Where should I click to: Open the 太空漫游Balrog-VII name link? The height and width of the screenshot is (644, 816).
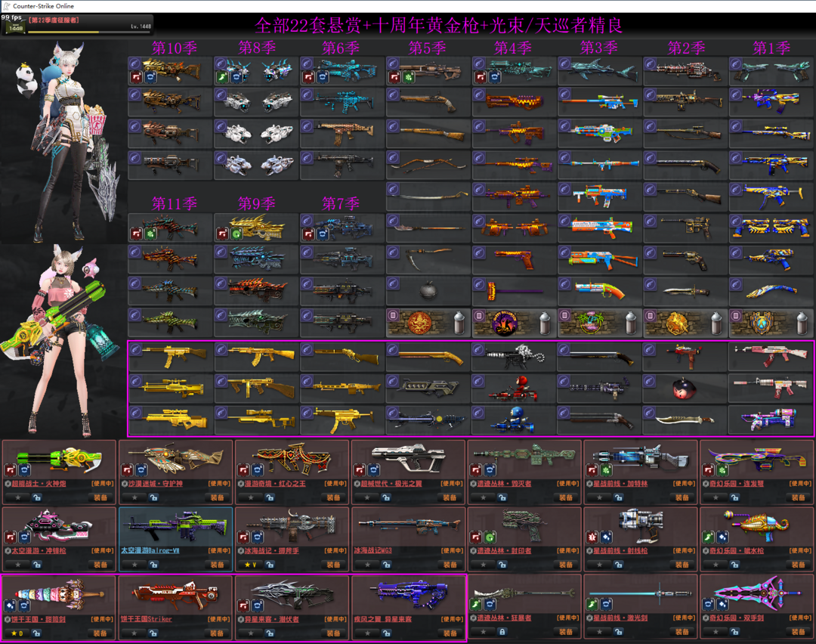tap(150, 550)
